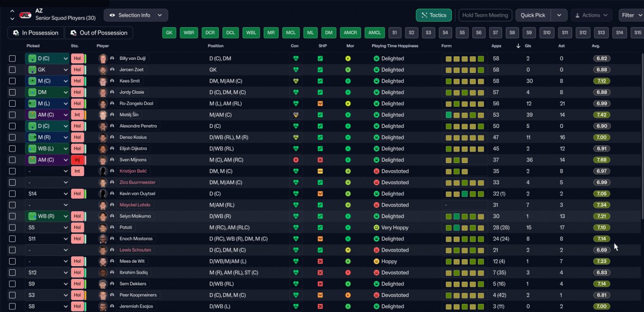Tick the checkbox for Billy van Duijl
644x312 pixels.
click(13, 58)
